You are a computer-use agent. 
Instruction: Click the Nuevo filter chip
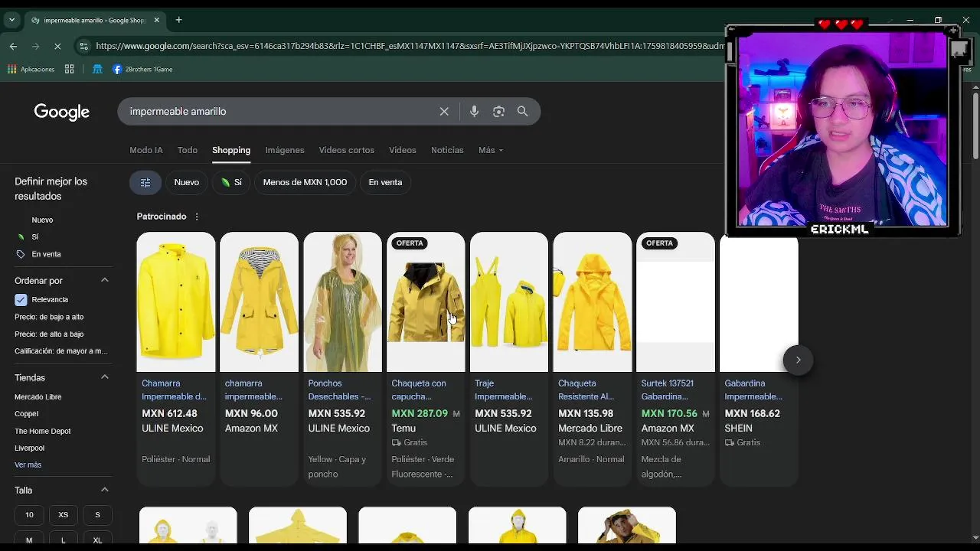pos(187,182)
